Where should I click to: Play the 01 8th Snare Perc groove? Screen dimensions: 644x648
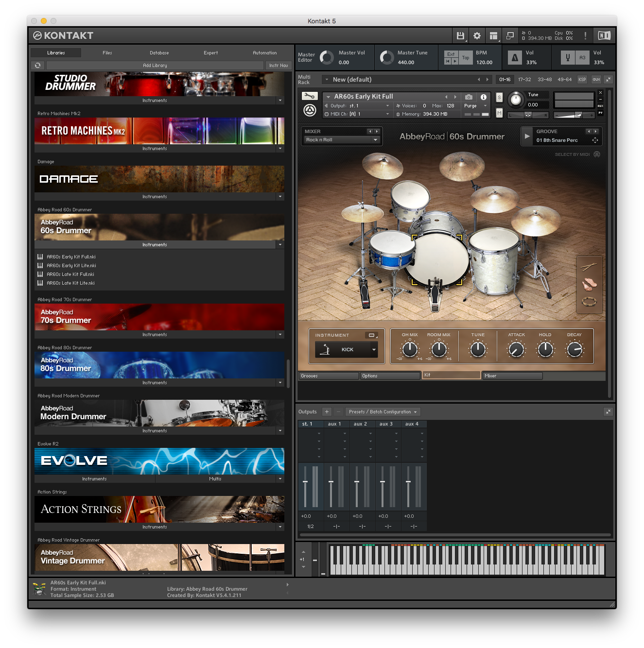[x=527, y=136]
